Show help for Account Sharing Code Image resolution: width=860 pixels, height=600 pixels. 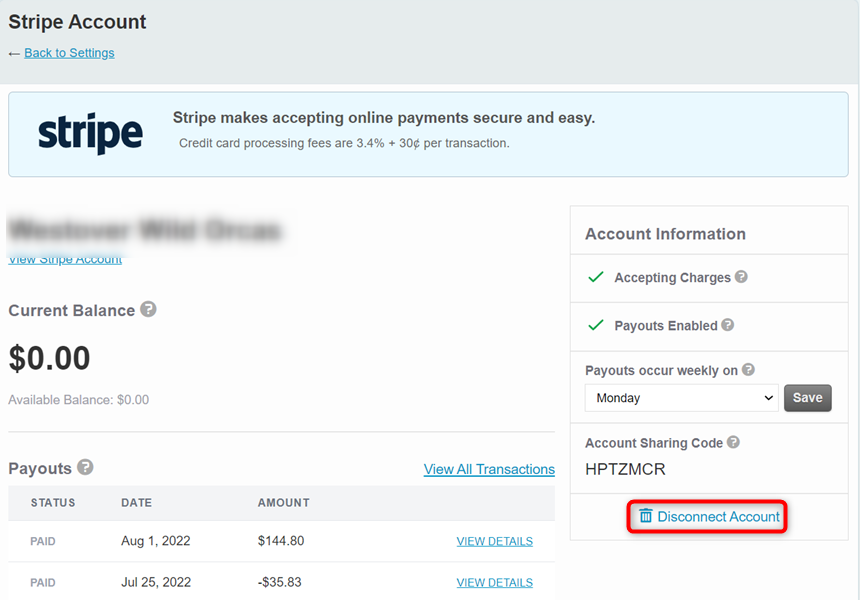click(x=733, y=442)
